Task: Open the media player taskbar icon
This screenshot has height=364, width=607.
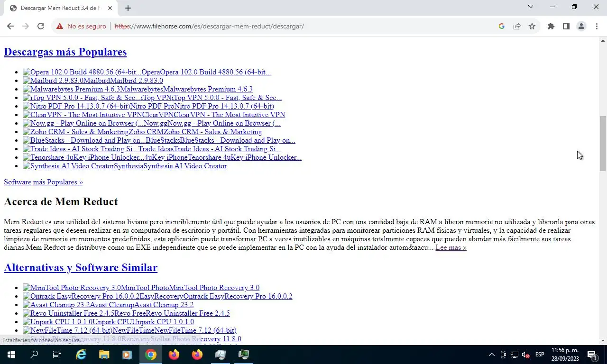Action: 127,355
